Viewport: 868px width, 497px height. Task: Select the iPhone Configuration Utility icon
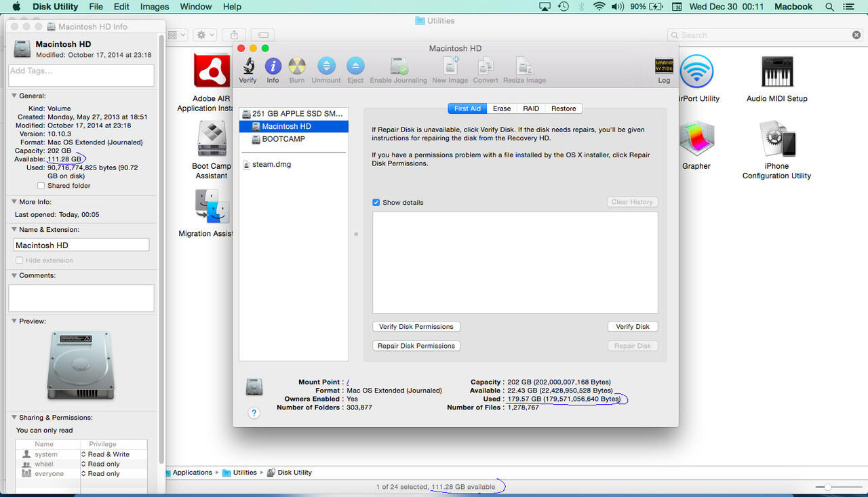777,138
